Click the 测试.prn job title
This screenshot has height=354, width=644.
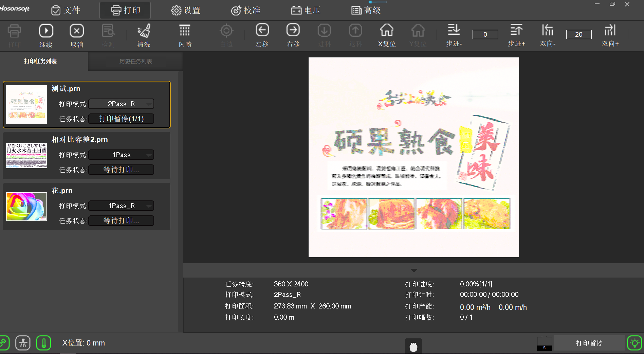[66, 89]
